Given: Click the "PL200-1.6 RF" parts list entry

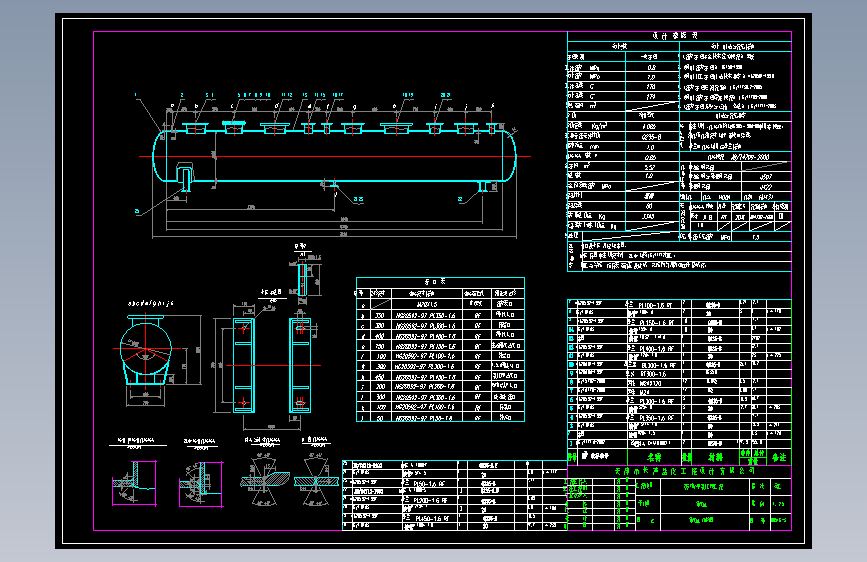Looking at the screenshot, I should pyautogui.click(x=431, y=501).
